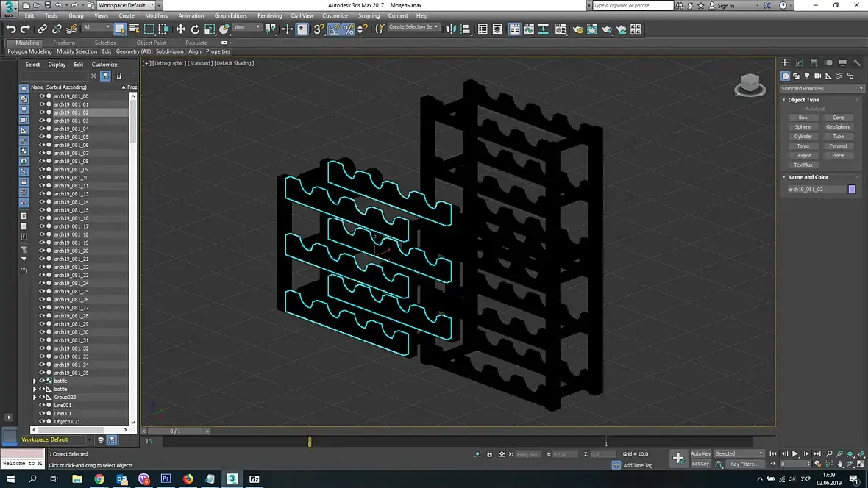Switch to the Freeform ribbon tab
Viewport: 868px width, 488px height.
(64, 43)
